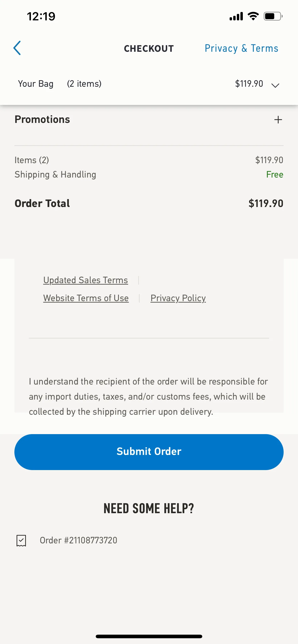The width and height of the screenshot is (298, 644).
Task: Open Privacy & Terms in the header
Action: [x=241, y=48]
